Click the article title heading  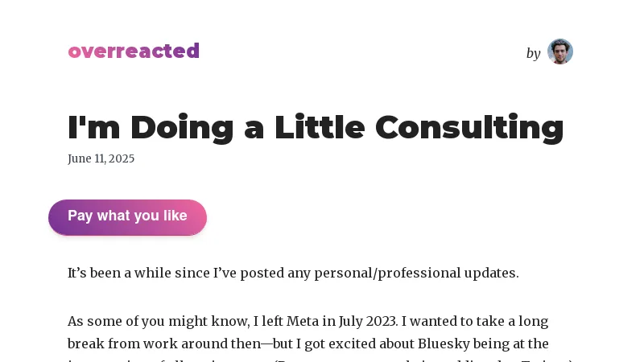(316, 128)
